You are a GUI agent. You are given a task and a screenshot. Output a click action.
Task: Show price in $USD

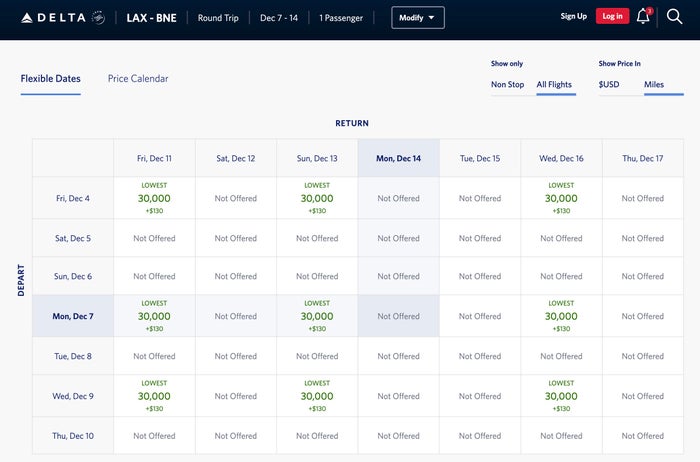[x=609, y=84]
